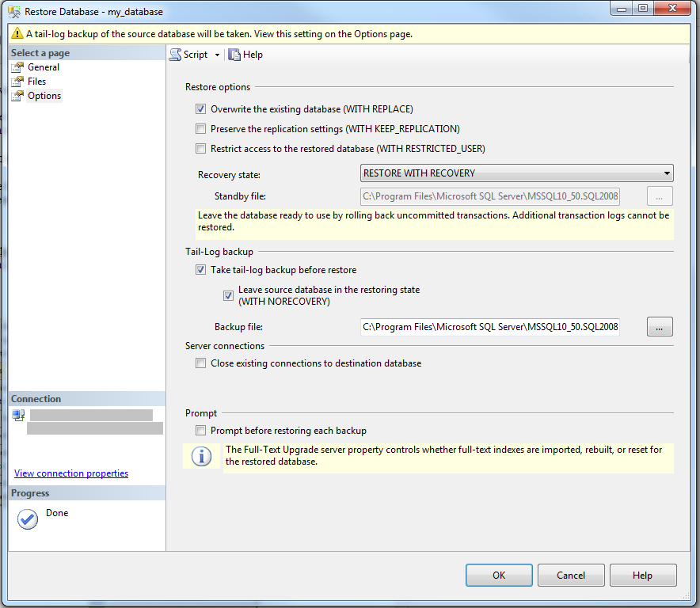Minimize the Restore Database window
Viewport: 700px width, 608px height.
[621, 9]
